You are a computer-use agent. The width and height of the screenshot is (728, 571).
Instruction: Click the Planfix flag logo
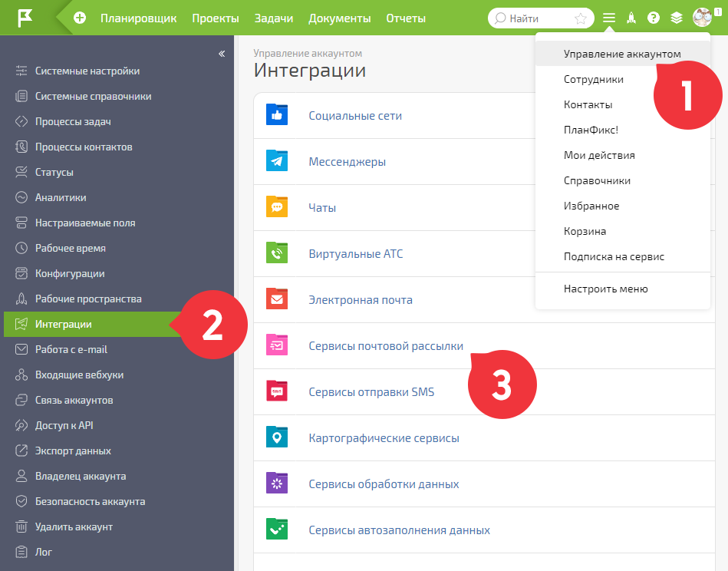(x=25, y=18)
